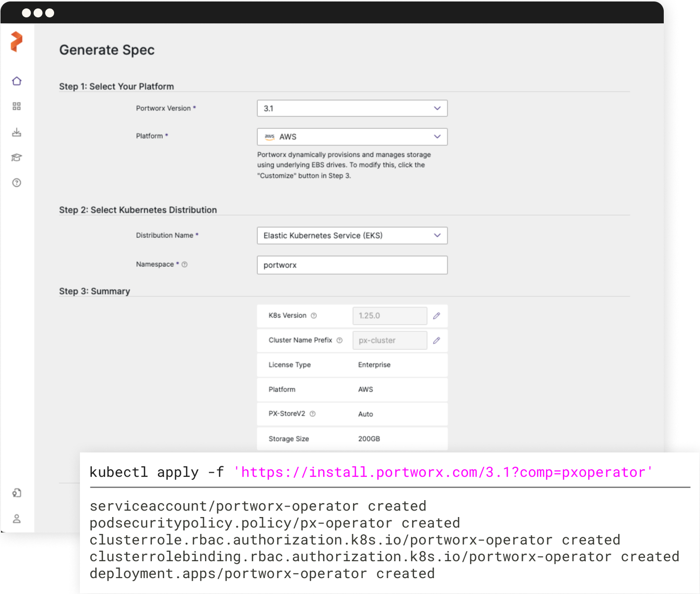Open the Home icon in sidebar
The height and width of the screenshot is (594, 700).
tap(17, 81)
